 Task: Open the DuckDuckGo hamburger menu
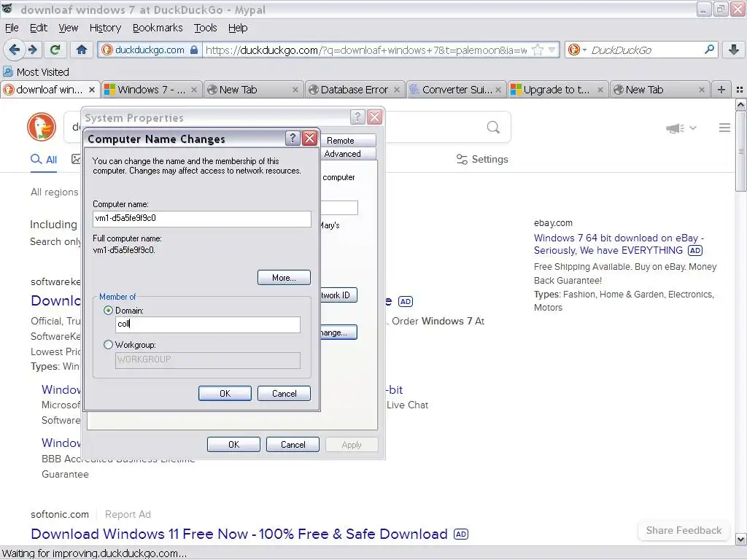724,128
